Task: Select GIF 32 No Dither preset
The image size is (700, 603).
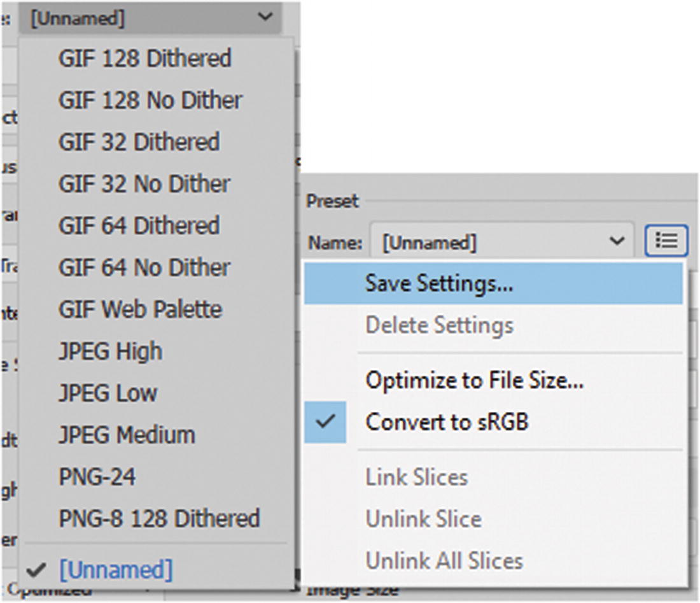Action: coord(144,183)
